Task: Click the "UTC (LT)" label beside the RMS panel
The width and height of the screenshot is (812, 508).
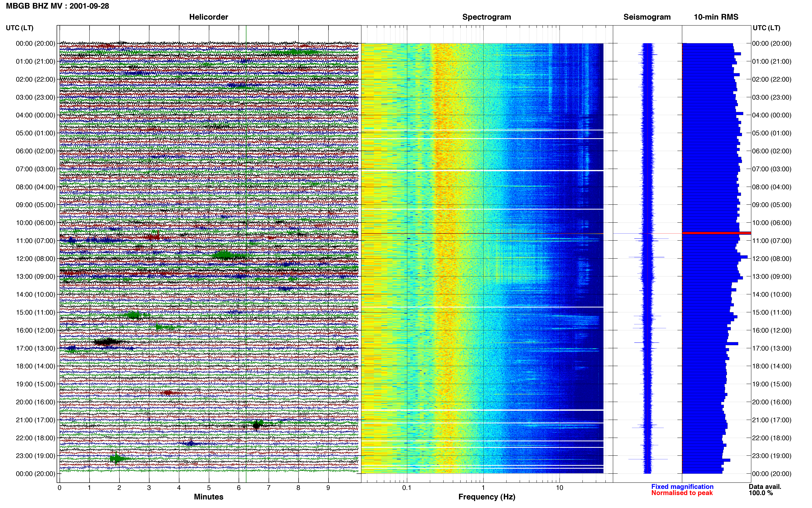Action: (766, 28)
